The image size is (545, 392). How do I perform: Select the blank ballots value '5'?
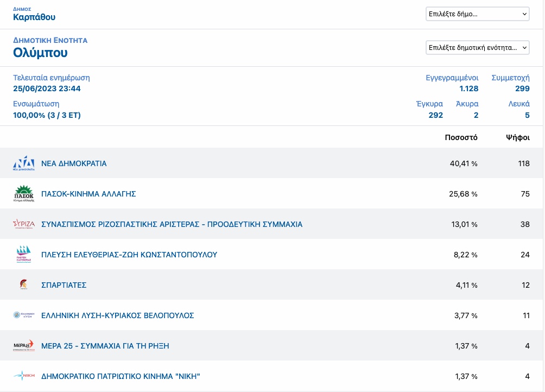tap(527, 115)
